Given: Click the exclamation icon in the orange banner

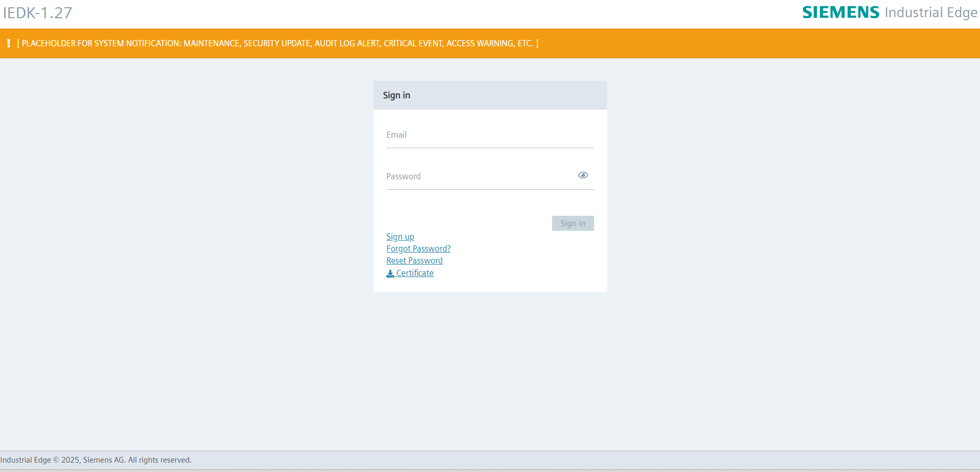Looking at the screenshot, I should pyautogui.click(x=8, y=43).
